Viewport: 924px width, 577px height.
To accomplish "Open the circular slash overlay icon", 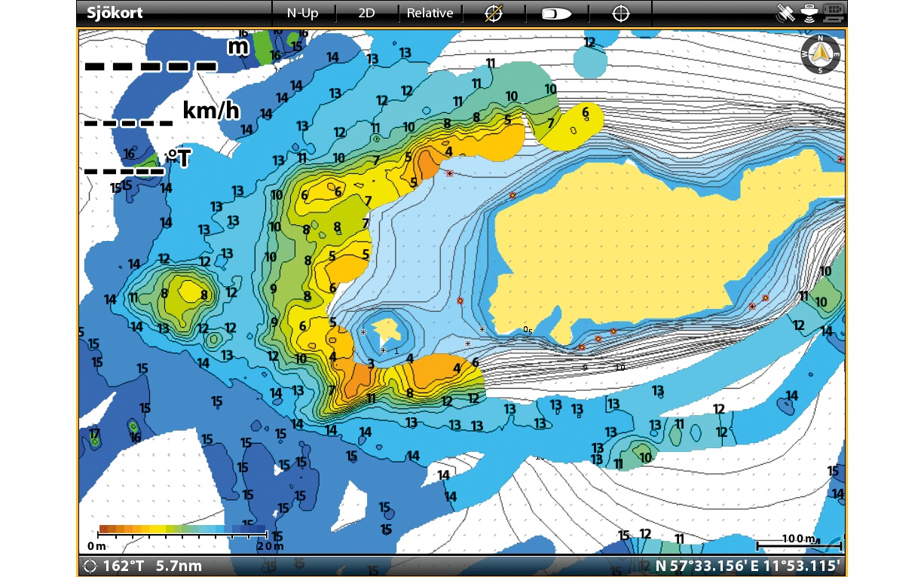I will pyautogui.click(x=493, y=13).
